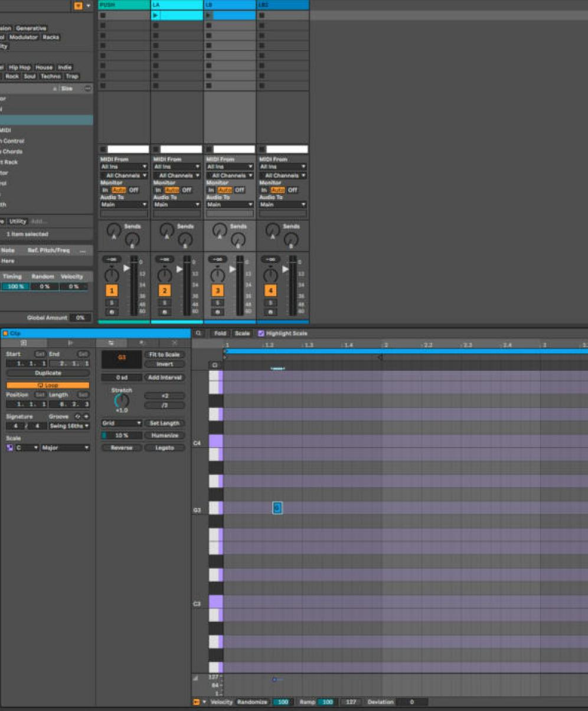Open the Major scale name dropdown
Image resolution: width=588 pixels, height=711 pixels.
pyautogui.click(x=65, y=448)
